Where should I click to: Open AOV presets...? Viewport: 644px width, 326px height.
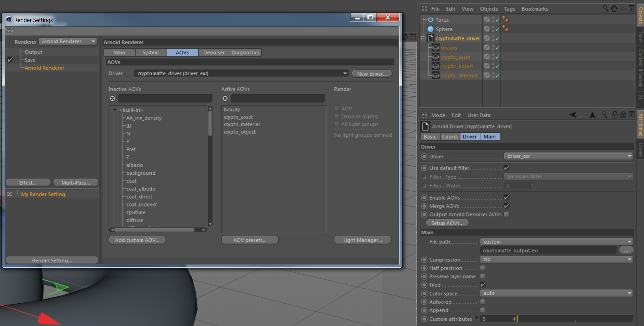(x=250, y=240)
